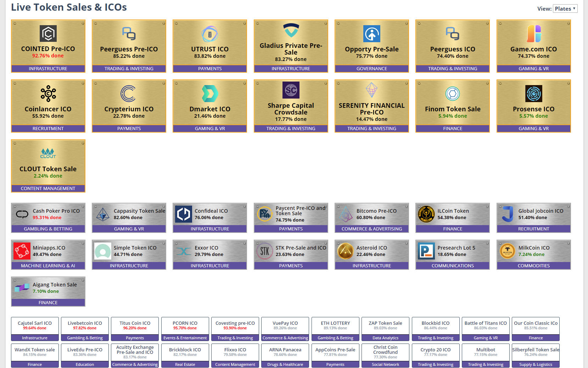The width and height of the screenshot is (588, 368).
Task: Open the View mode dropdown set to Plates
Action: (x=565, y=8)
